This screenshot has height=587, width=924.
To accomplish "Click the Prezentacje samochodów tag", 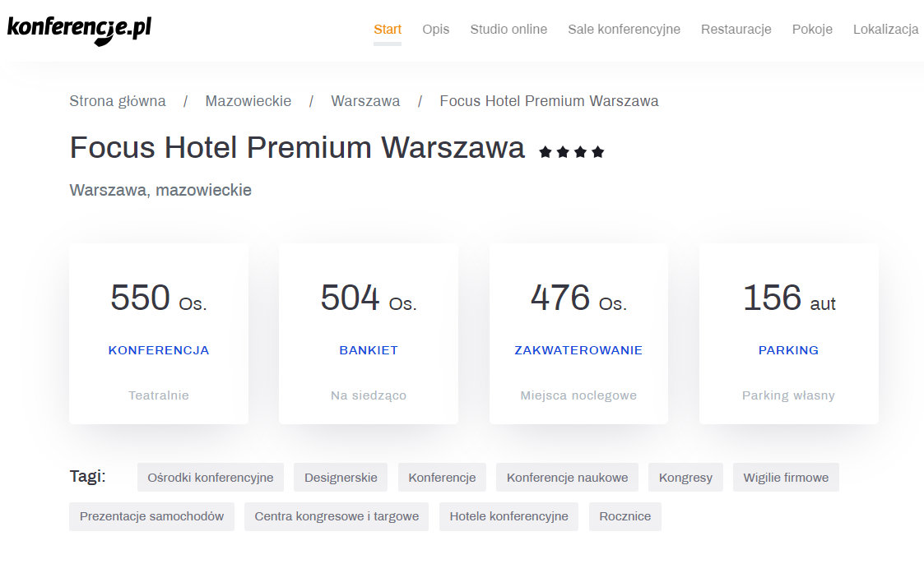I will (151, 517).
